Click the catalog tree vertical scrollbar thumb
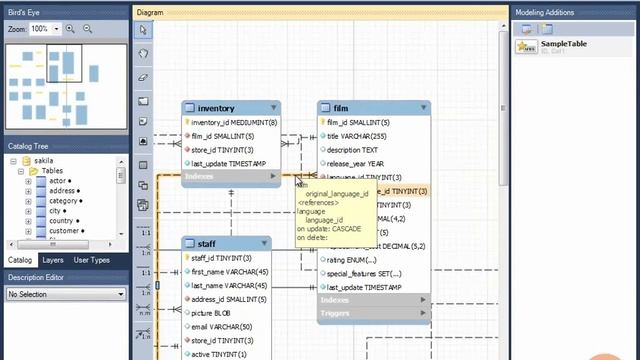Screen dimensions: 640x360 click(121, 176)
